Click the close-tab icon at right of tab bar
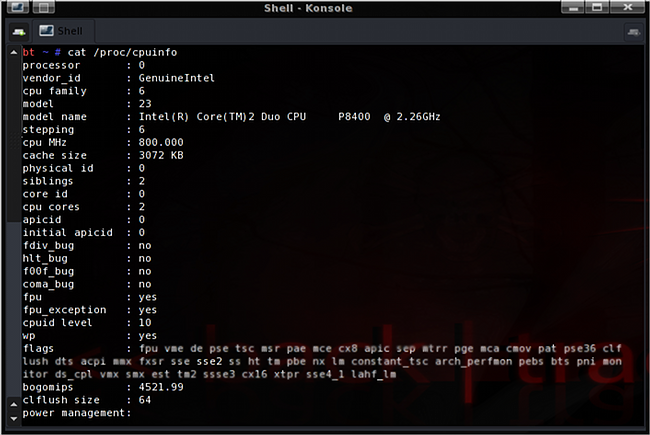 click(x=633, y=32)
